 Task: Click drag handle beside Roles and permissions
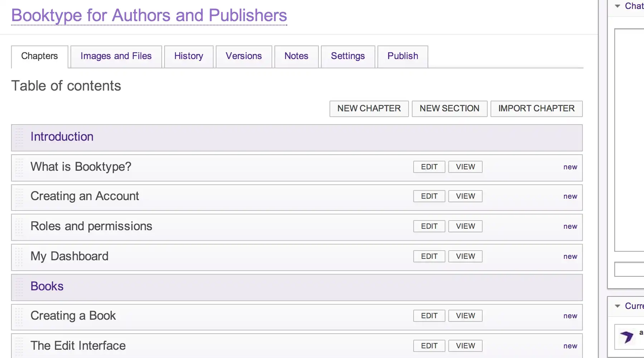19,227
